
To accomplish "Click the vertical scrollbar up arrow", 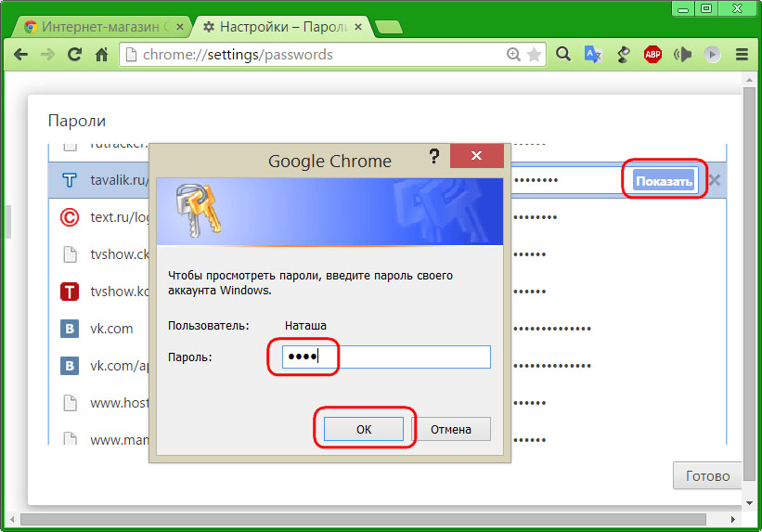I will pos(749,80).
